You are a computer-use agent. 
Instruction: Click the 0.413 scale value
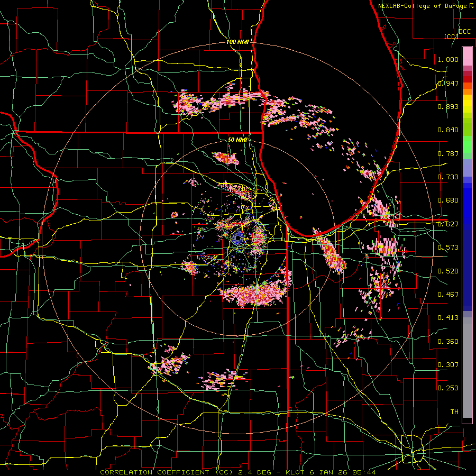(x=448, y=318)
